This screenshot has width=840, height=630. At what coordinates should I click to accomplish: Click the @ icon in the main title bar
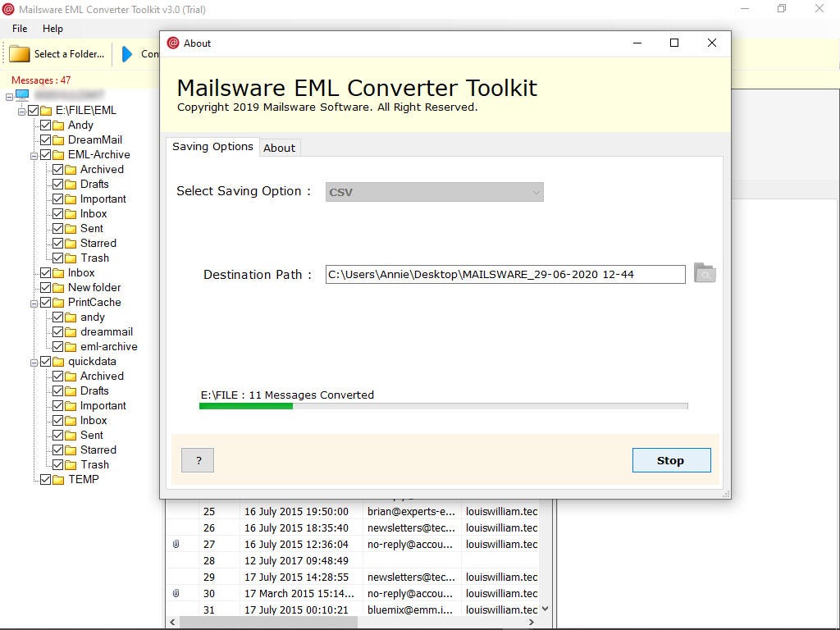tap(10, 9)
